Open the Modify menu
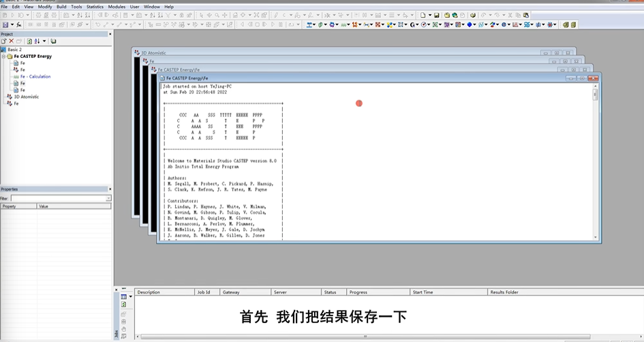 [x=45, y=7]
